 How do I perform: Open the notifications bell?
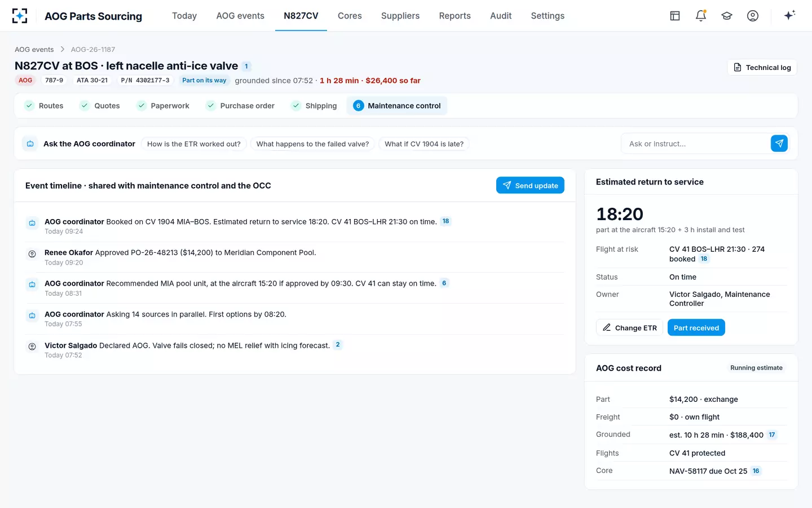[x=701, y=16]
